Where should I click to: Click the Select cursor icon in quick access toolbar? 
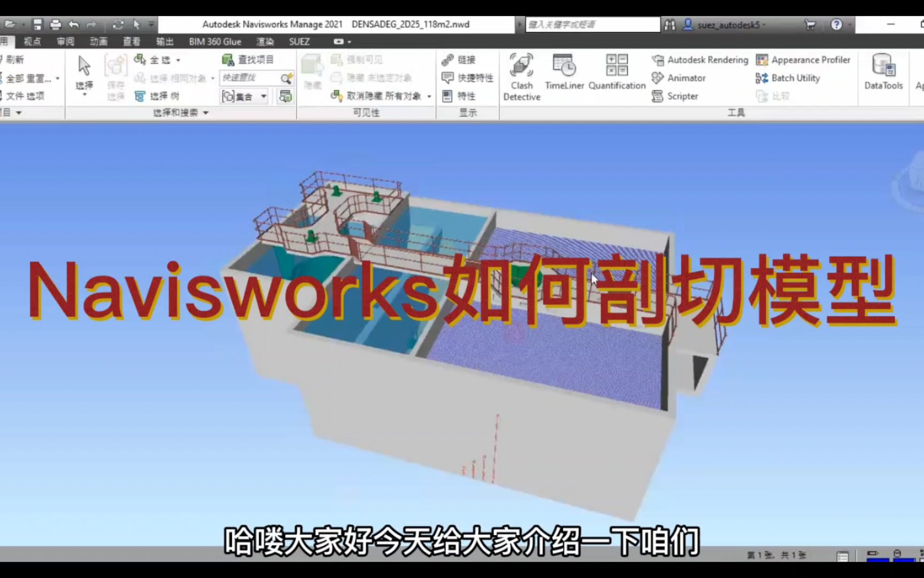click(136, 24)
